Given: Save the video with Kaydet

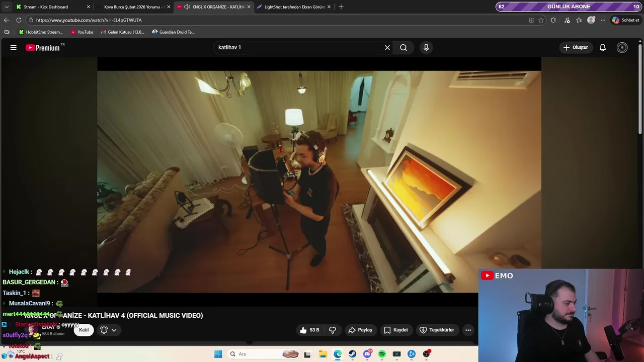Looking at the screenshot, I should pos(396,330).
